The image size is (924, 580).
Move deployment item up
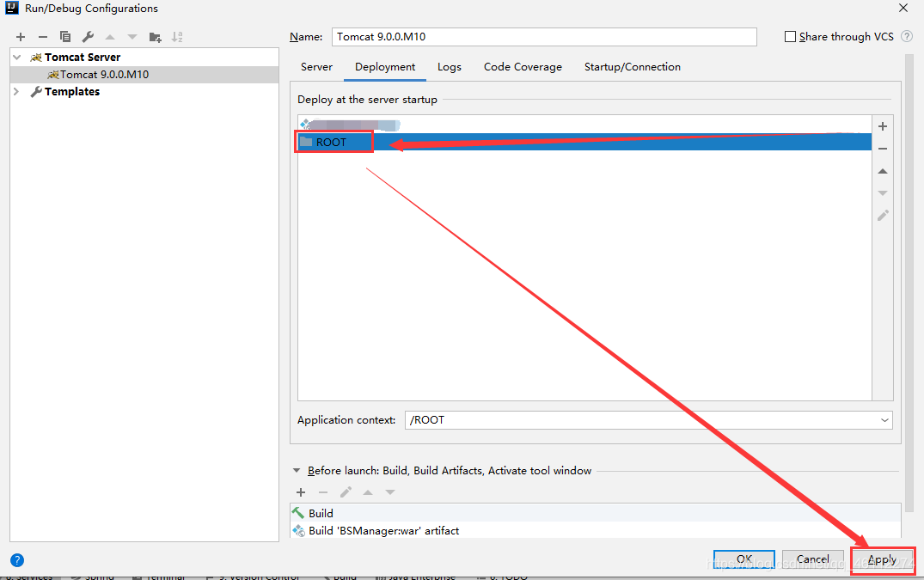tap(883, 171)
